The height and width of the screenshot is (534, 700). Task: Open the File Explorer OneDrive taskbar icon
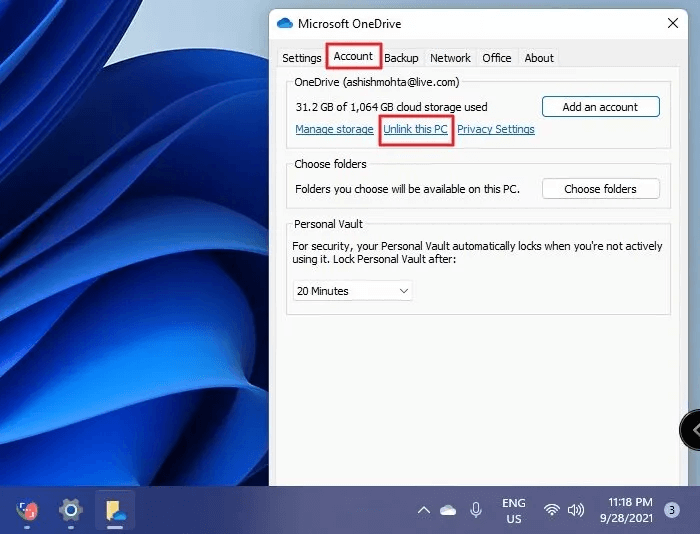(114, 510)
